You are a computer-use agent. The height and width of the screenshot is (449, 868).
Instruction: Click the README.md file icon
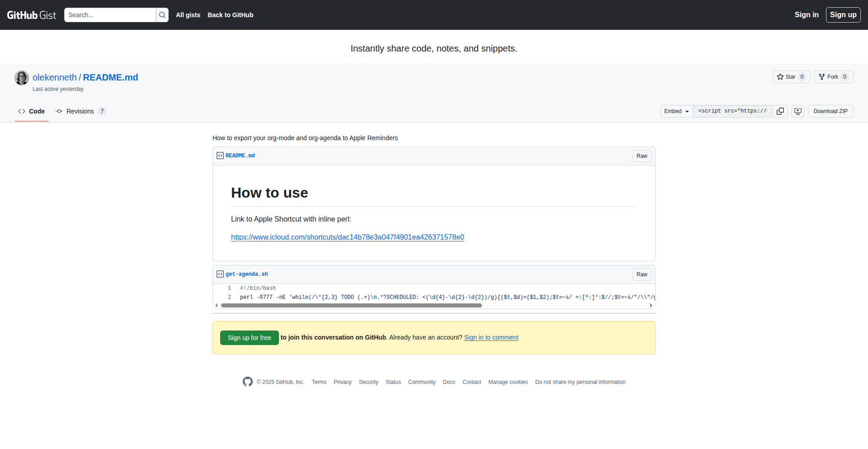tap(220, 156)
